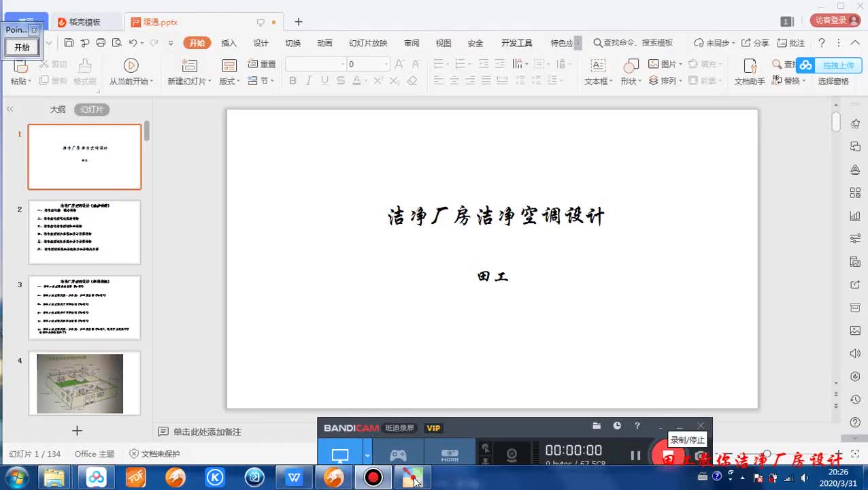Screen dimensions: 868x490
Task: Click 分享 share button
Action: 755,43
